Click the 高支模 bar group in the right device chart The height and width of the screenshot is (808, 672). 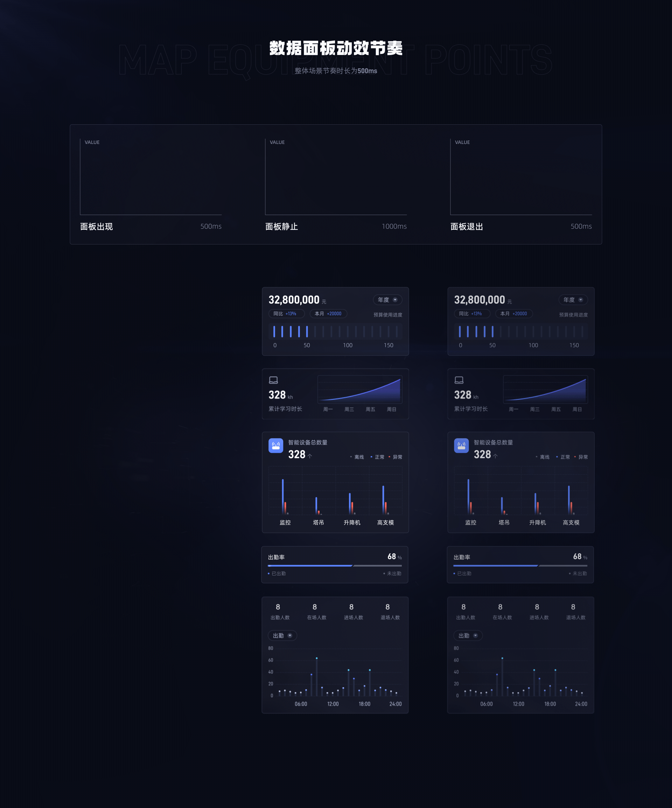pos(571,500)
